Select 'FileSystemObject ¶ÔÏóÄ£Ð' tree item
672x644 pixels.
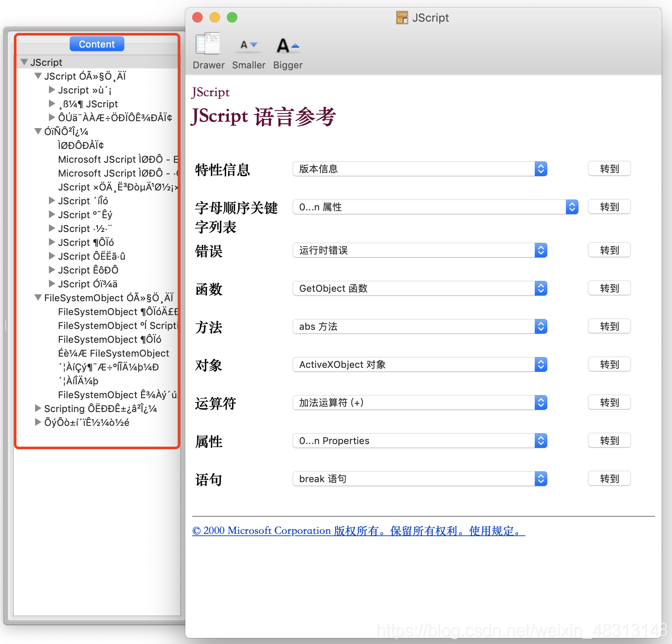(x=118, y=312)
